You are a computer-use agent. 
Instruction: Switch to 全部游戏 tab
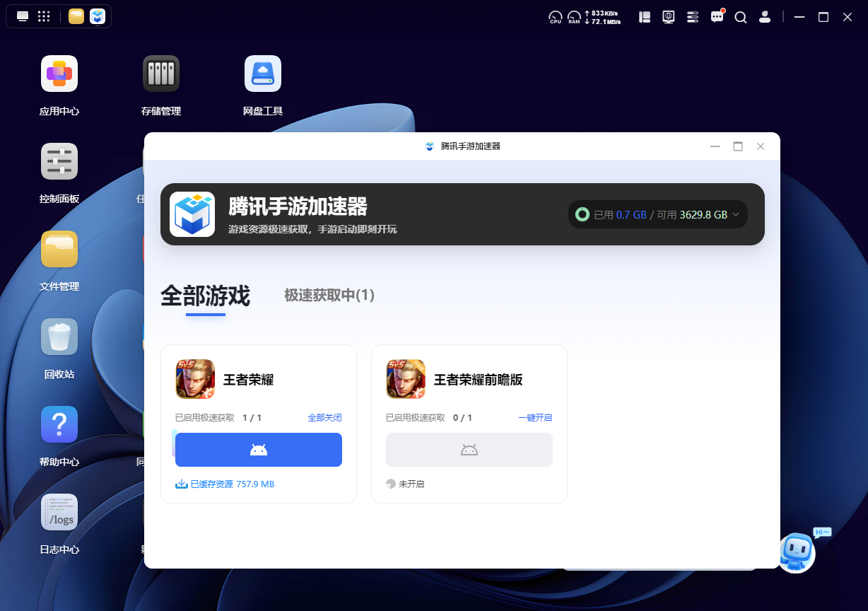(205, 296)
